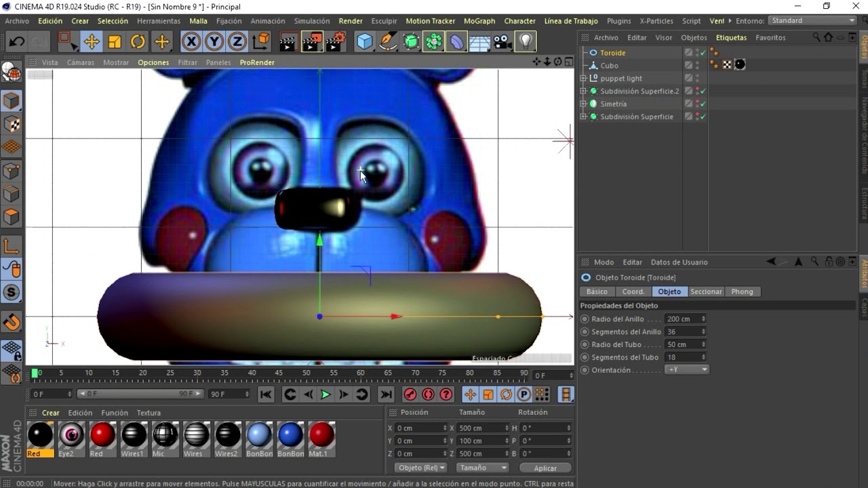
Task: Toggle Simetría green check enable mark
Action: pyautogui.click(x=703, y=104)
